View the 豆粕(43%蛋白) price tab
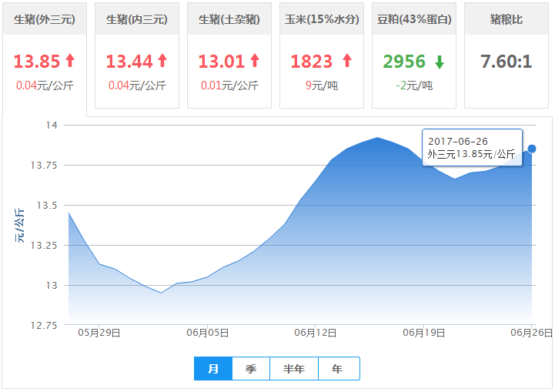The width and height of the screenshot is (555, 392). 414,19
